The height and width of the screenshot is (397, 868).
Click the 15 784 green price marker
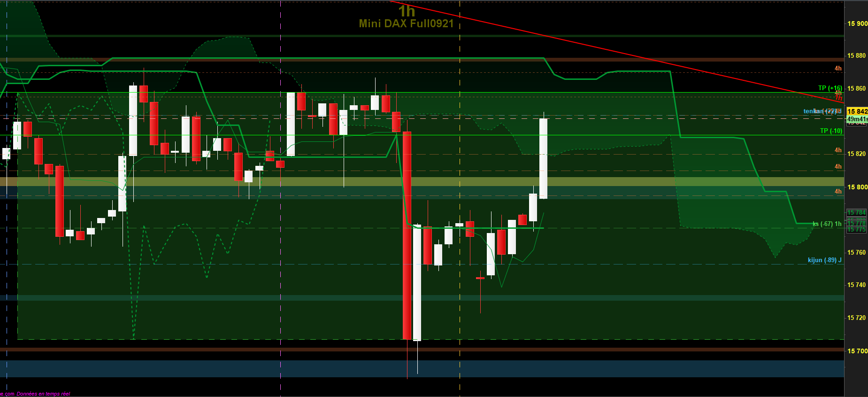tap(857, 212)
